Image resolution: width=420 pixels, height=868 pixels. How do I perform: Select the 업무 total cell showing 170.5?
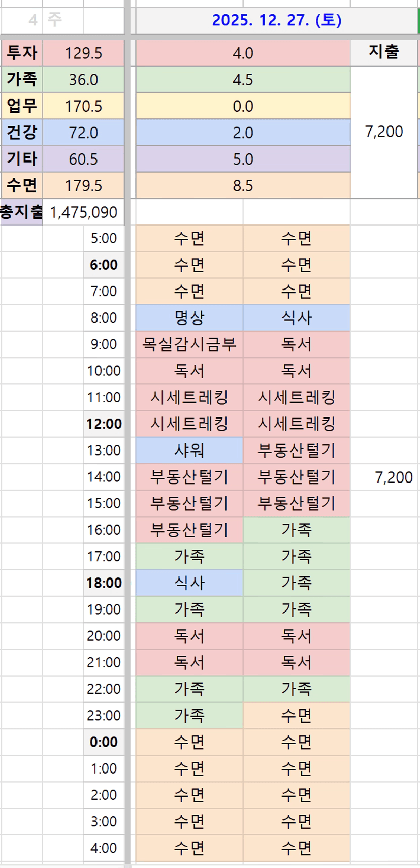coord(83,106)
